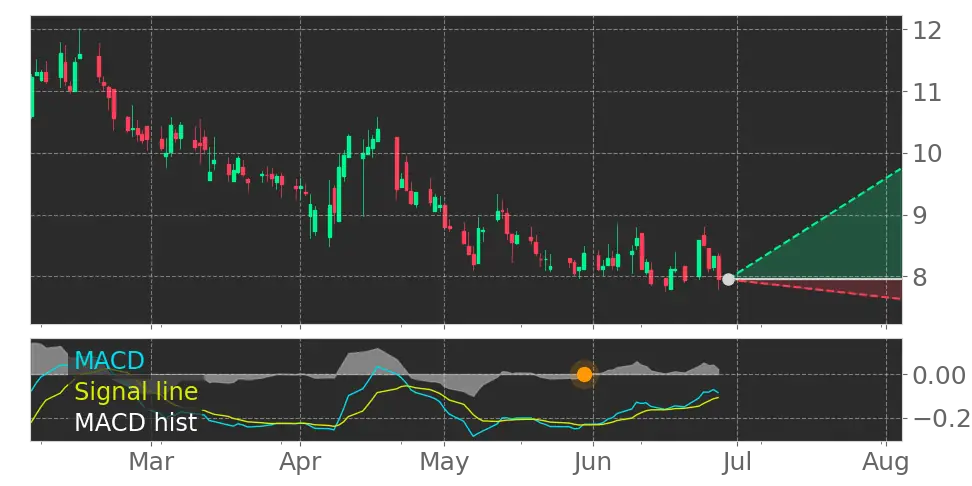Click the 9 price axis label

coord(921,216)
